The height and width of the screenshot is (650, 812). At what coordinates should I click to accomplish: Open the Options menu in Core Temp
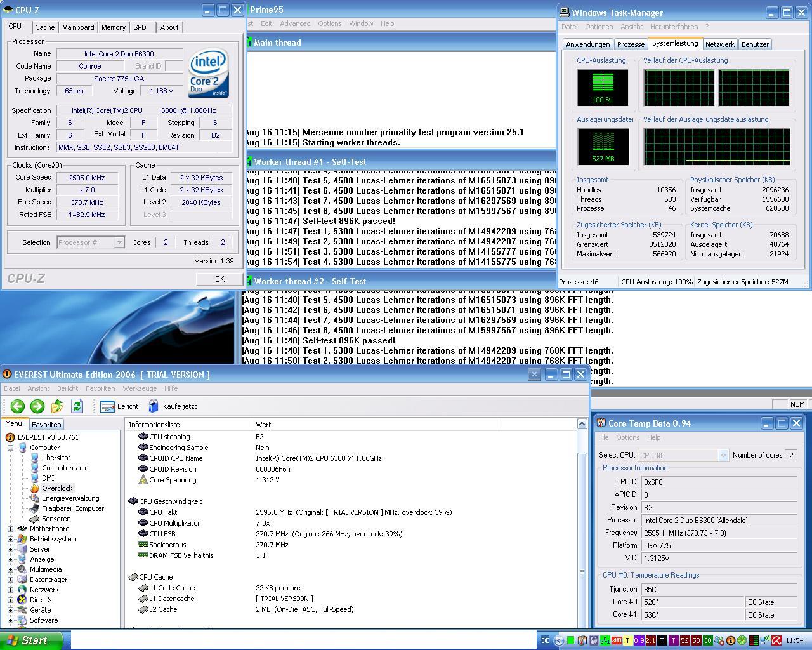627,437
